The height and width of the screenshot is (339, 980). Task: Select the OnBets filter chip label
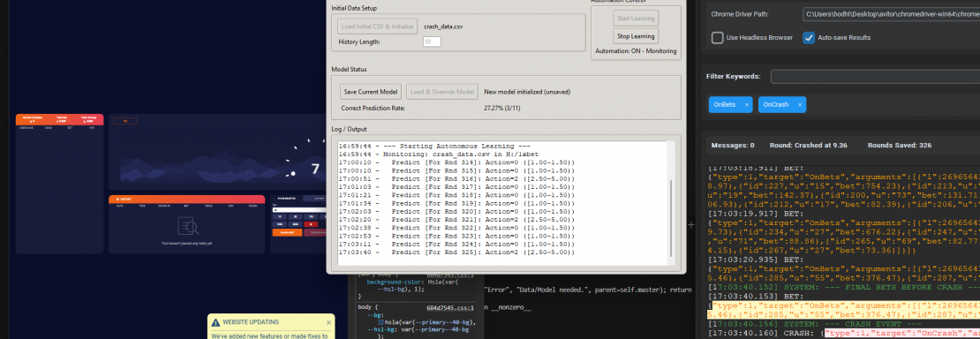[x=725, y=105]
